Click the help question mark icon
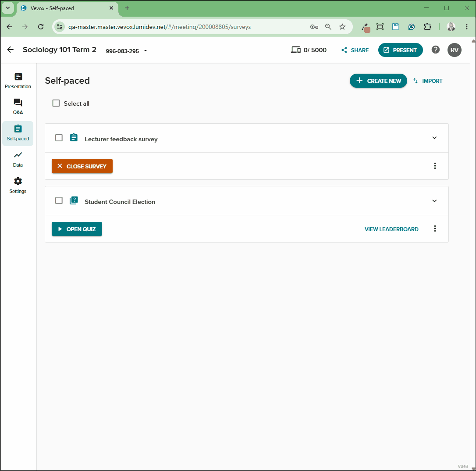 click(x=436, y=50)
